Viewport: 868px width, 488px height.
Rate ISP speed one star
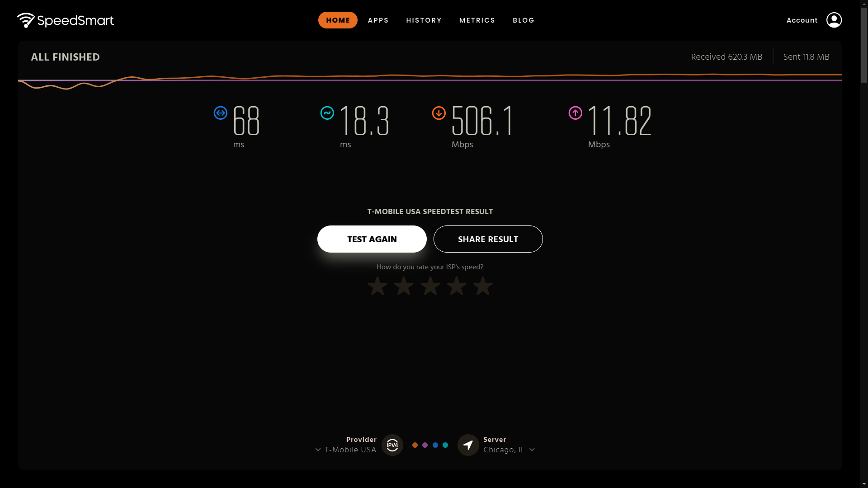pos(377,286)
